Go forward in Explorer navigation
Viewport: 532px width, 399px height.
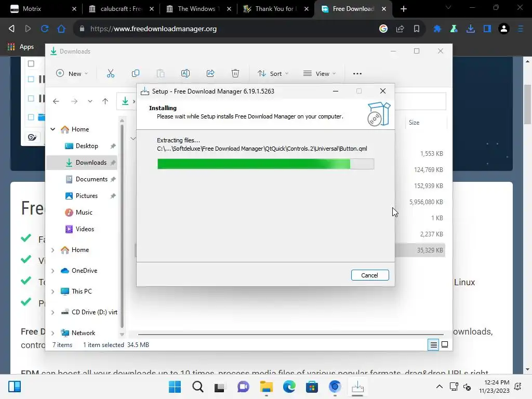(74, 101)
